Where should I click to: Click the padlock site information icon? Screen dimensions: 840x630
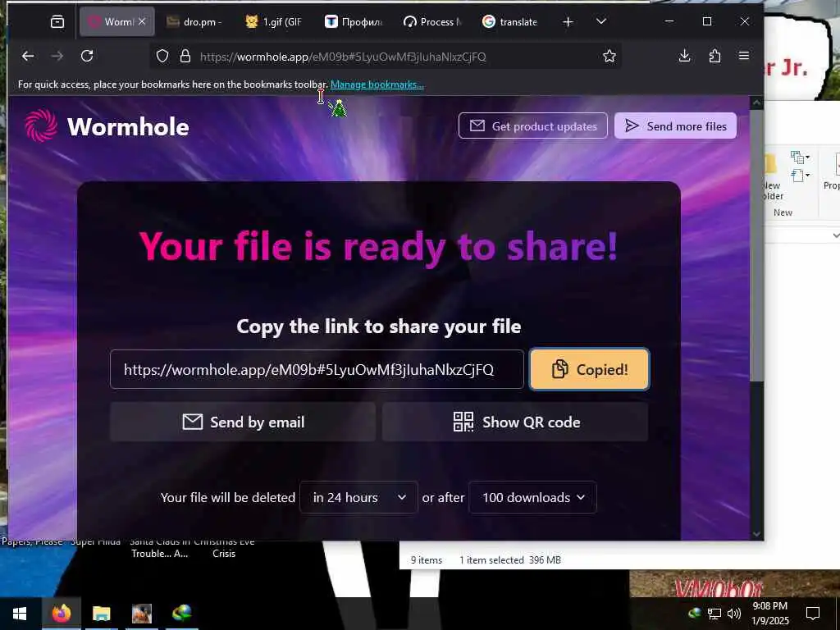coord(185,57)
